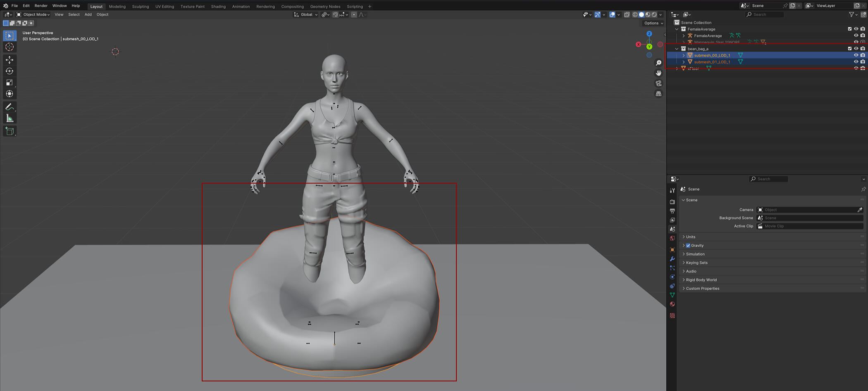This screenshot has height=391, width=868.
Task: Select the Scale tool
Action: [x=10, y=83]
